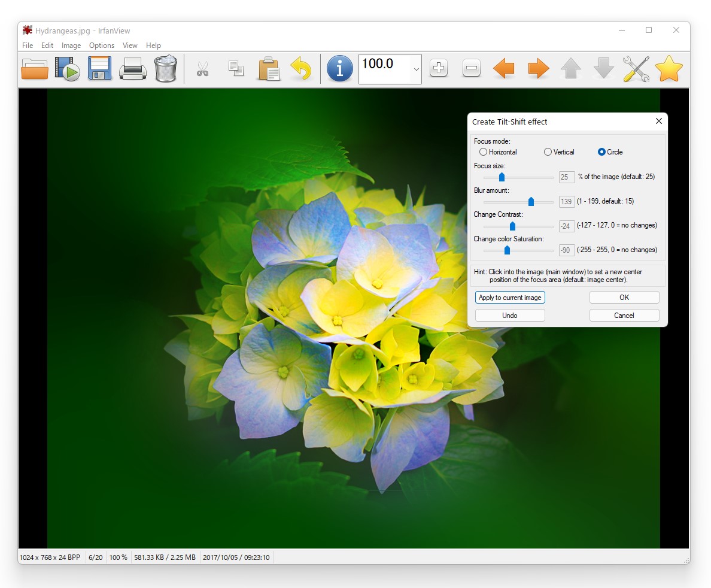Click the Paste clipboard icon
Screen dimensions: 711x588
(x=269, y=69)
